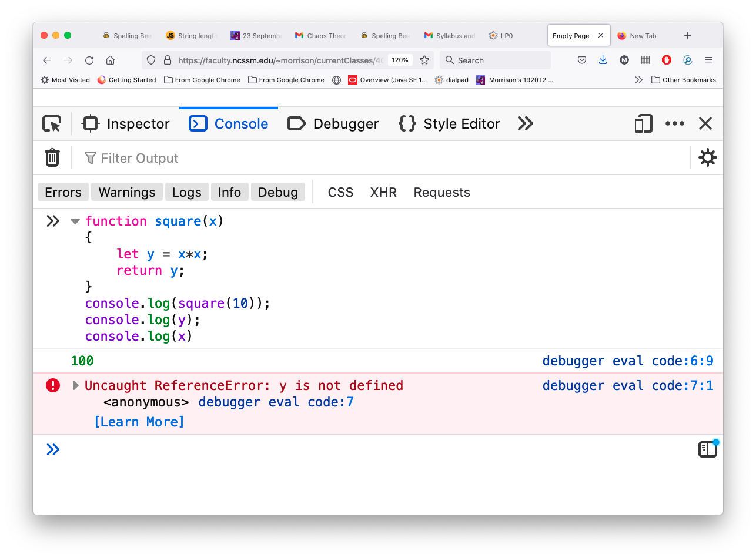Toggle the Info filter
This screenshot has width=756, height=558.
[x=229, y=192]
